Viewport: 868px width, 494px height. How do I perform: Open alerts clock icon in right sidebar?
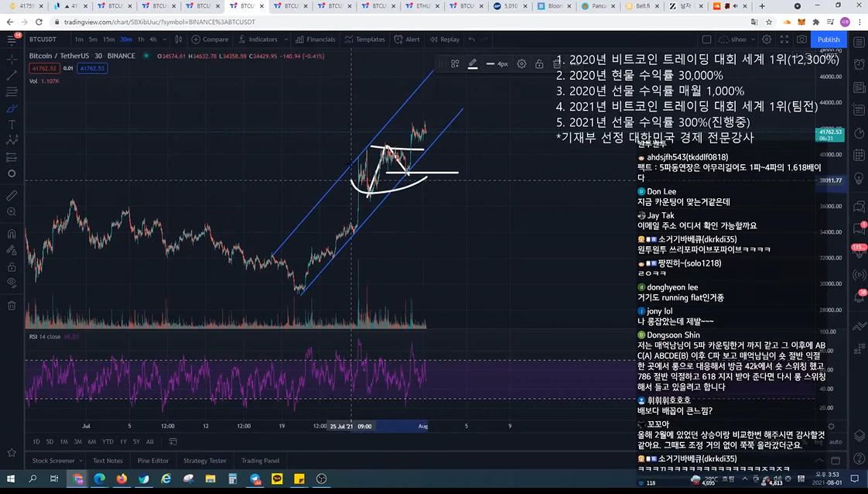(x=859, y=64)
